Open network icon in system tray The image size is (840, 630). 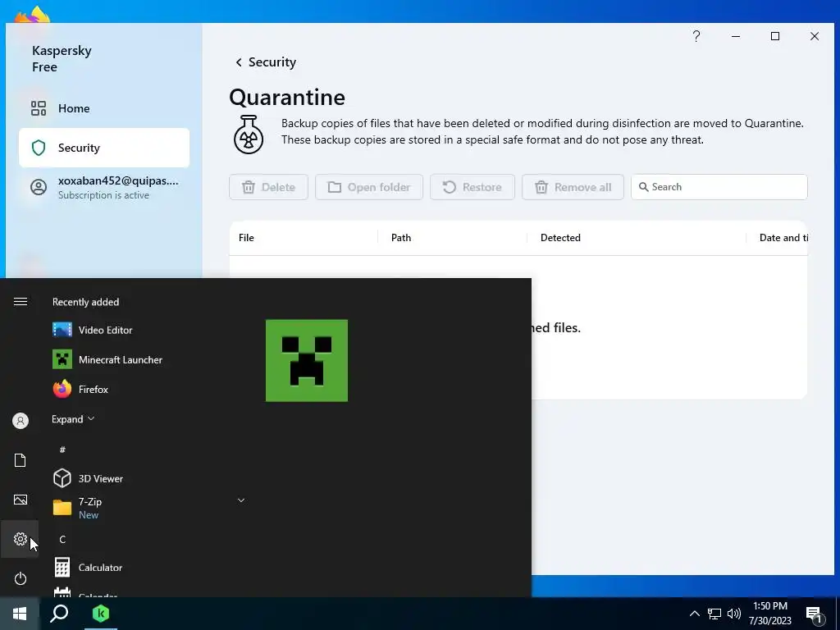tap(714, 614)
